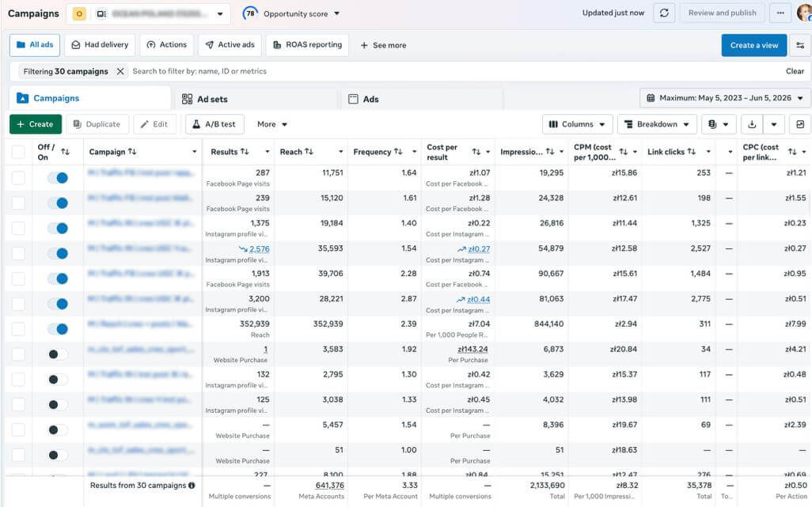This screenshot has width=812, height=507.
Task: Remove the Filtering 30 campaigns chip
Action: [120, 71]
